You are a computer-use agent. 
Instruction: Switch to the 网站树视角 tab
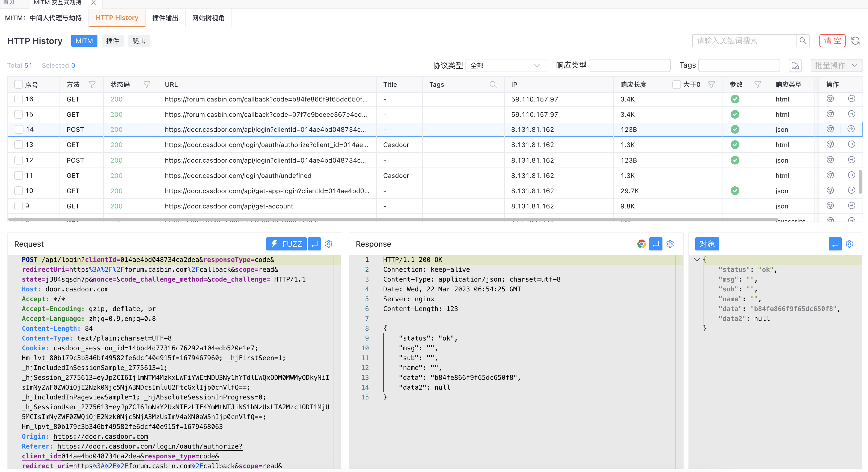pyautogui.click(x=208, y=18)
